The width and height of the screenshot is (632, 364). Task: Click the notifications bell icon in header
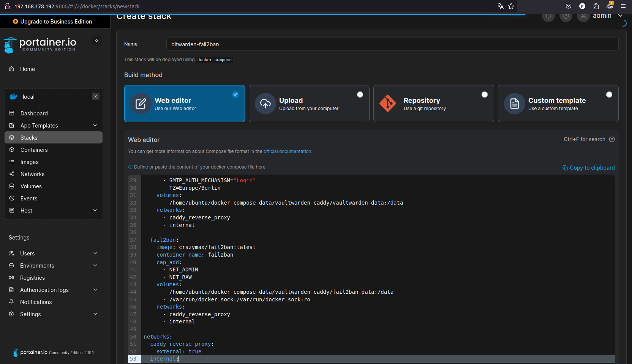click(548, 16)
